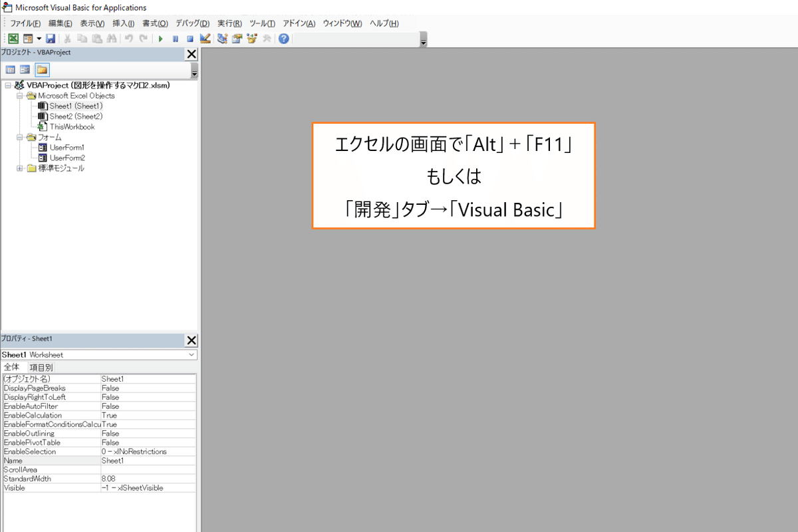Open the ツール(T) menu

pos(262,23)
